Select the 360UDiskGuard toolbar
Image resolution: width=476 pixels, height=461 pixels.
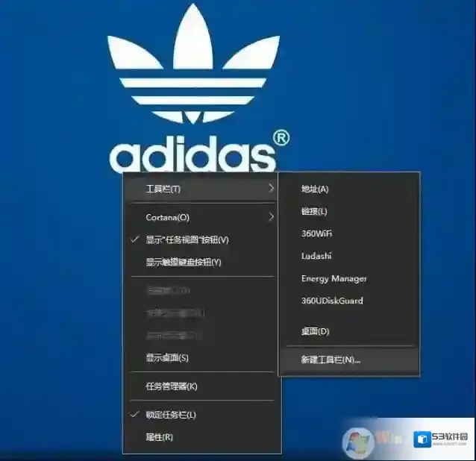coord(332,301)
